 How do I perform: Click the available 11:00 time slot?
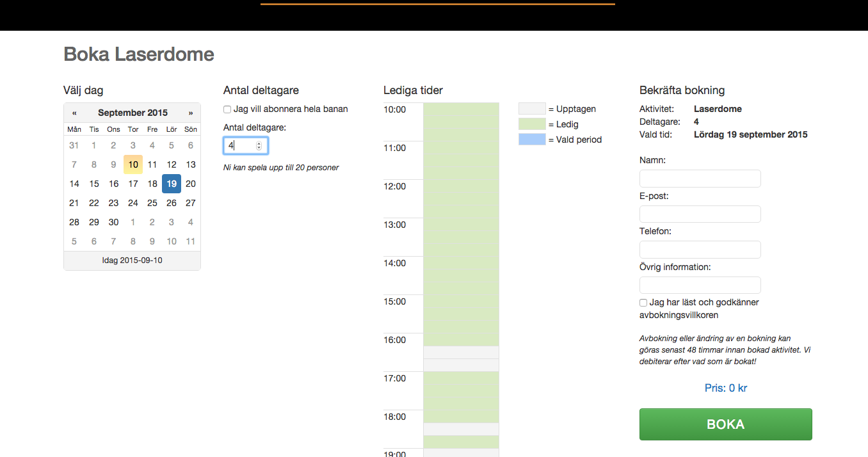[x=461, y=147]
